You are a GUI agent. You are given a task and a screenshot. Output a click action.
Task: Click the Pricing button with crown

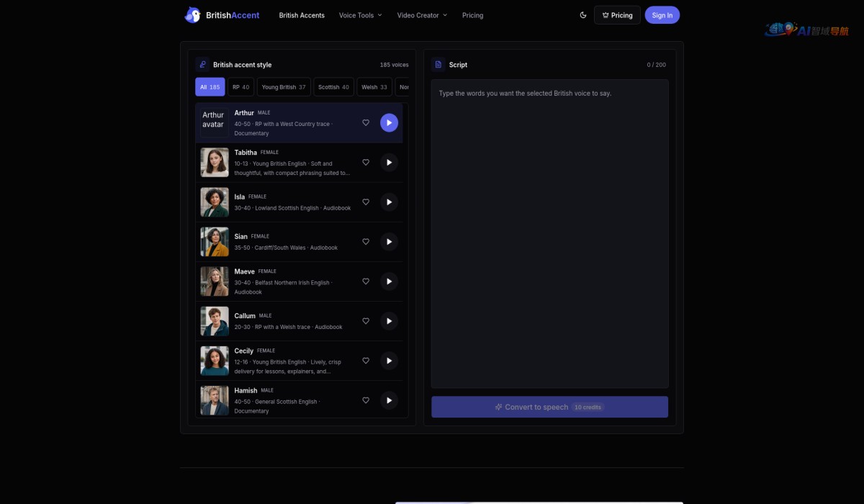(x=617, y=15)
